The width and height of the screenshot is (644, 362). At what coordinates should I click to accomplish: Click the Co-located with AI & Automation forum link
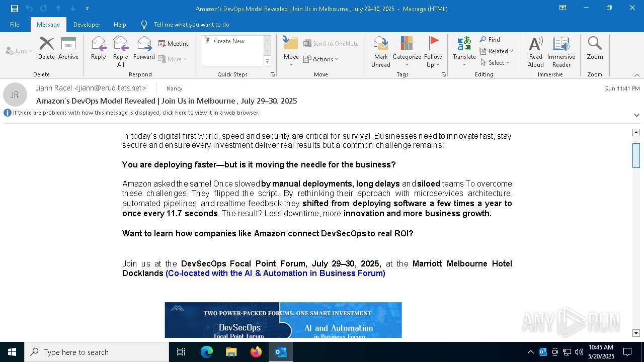(275, 274)
